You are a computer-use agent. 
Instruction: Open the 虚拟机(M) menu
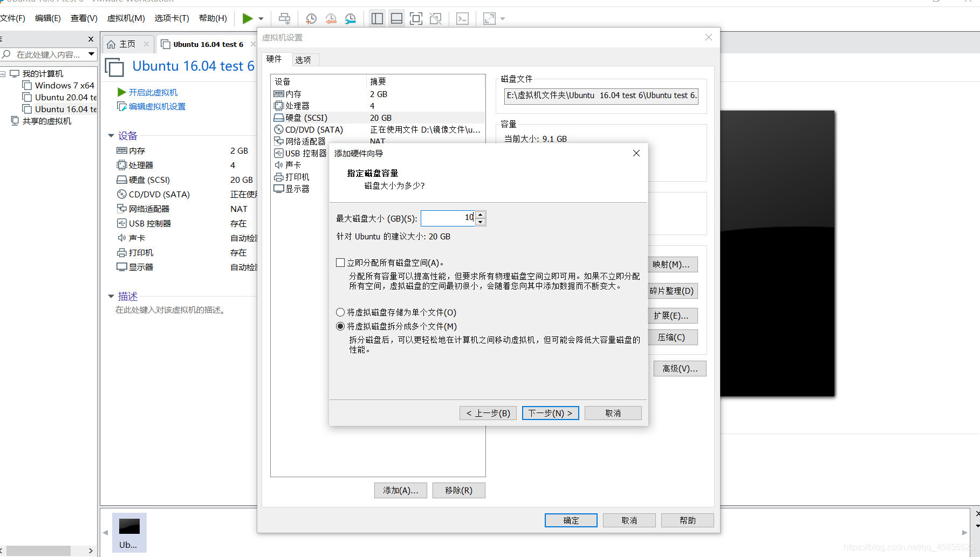126,18
